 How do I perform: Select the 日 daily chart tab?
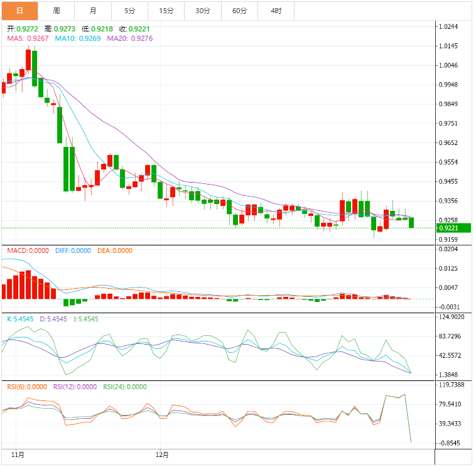pyautogui.click(x=19, y=11)
